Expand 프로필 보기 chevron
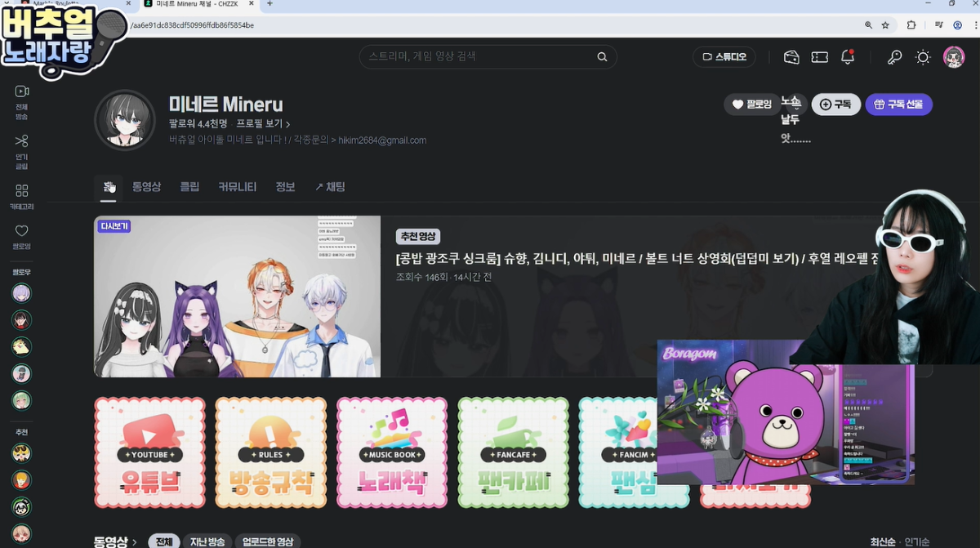Screen dimensions: 980x548 (x=287, y=124)
